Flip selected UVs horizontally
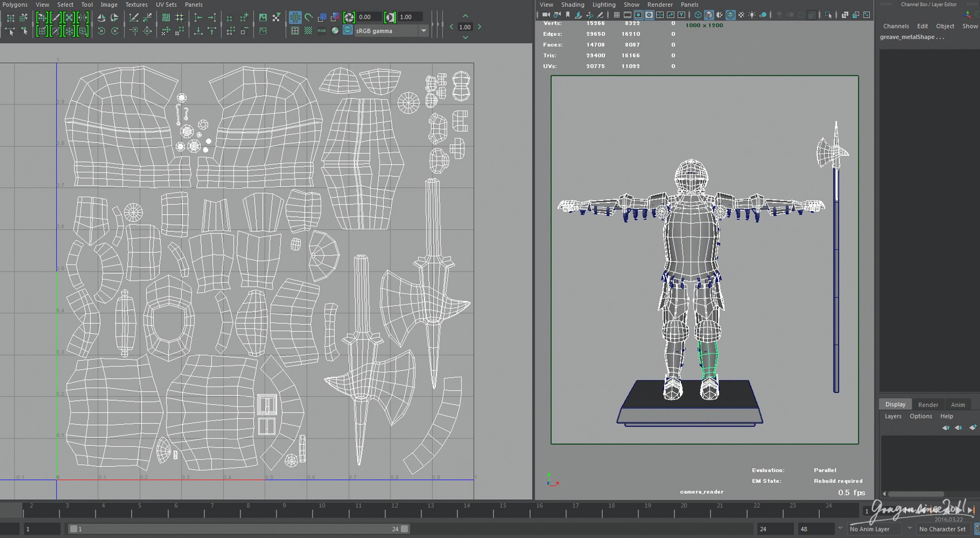Viewport: 980px width, 538px height. tap(101, 18)
